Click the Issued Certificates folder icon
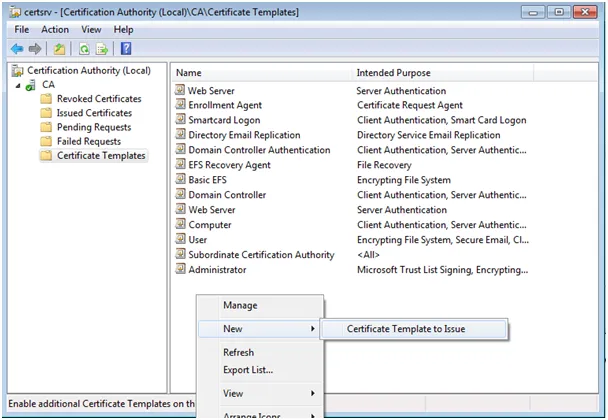The height and width of the screenshot is (420, 608). tap(46, 113)
